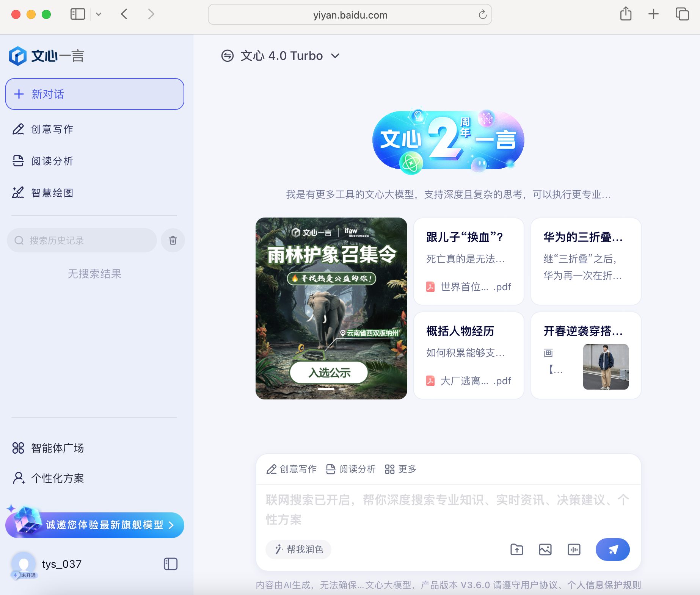The width and height of the screenshot is (700, 595).
Task: Click the 创意写作 pen icon in sidebar
Action: [x=18, y=129]
